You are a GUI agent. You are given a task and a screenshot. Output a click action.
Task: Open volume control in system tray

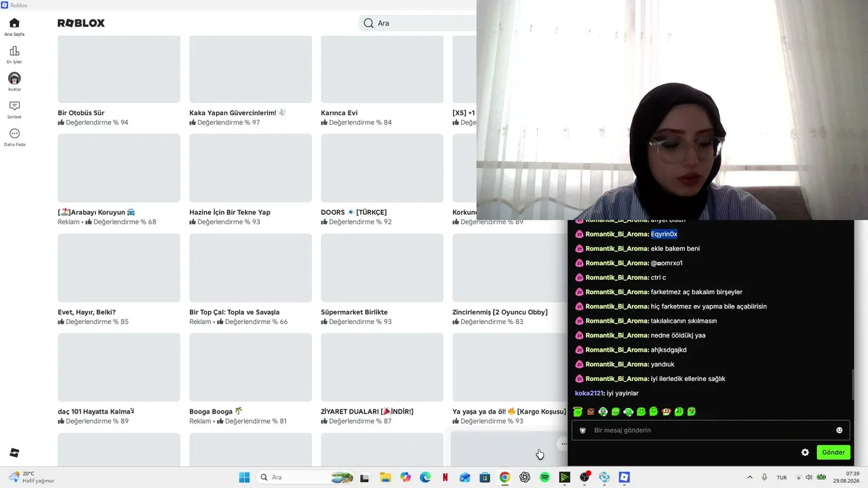click(810, 477)
